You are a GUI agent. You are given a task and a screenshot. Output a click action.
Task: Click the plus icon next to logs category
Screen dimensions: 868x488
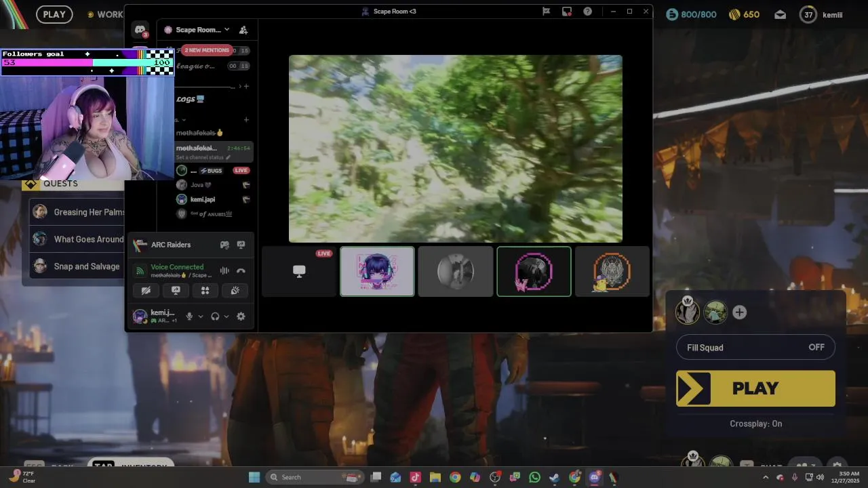(246, 86)
